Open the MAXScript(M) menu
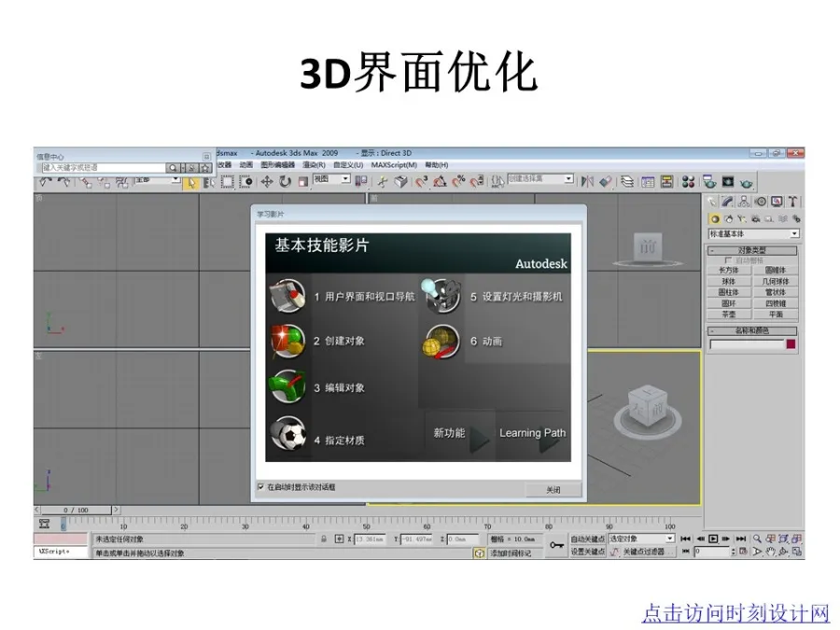840x630 pixels. [392, 164]
